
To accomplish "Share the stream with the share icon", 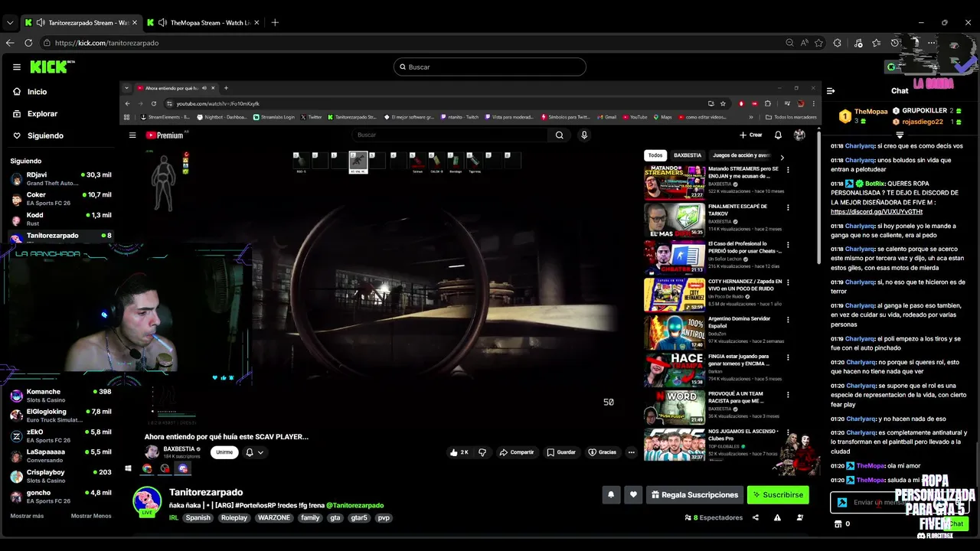I will [x=756, y=517].
